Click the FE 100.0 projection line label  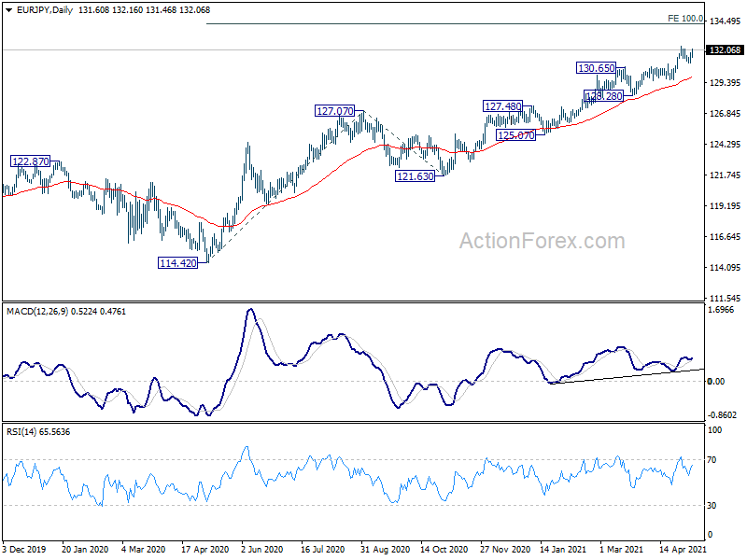[685, 18]
